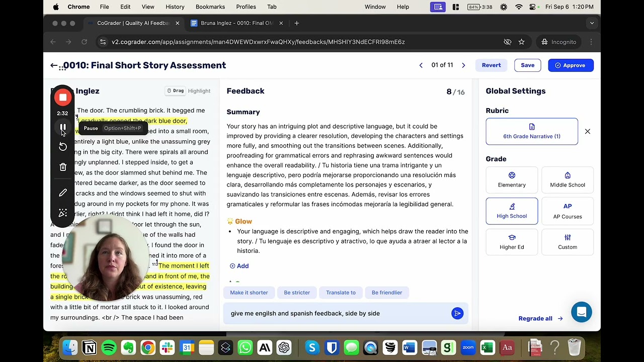
Task: Stop the screen recording with the red button
Action: click(63, 98)
